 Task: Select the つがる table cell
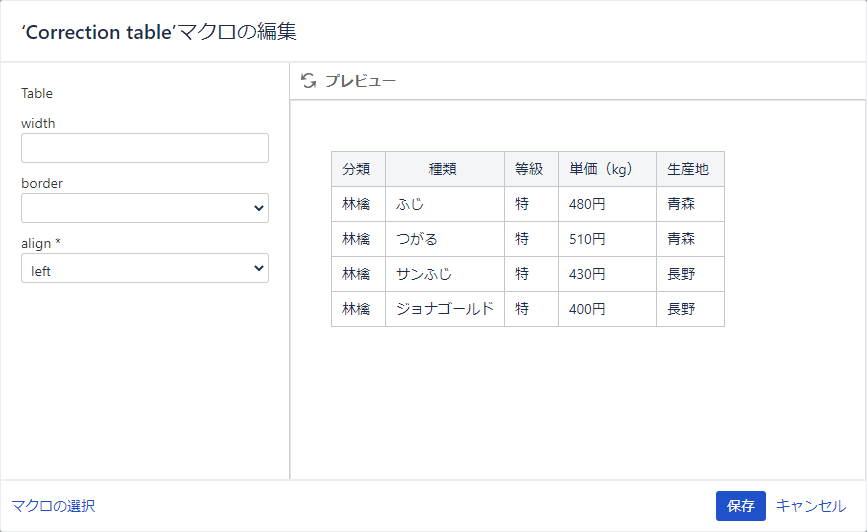click(417, 239)
